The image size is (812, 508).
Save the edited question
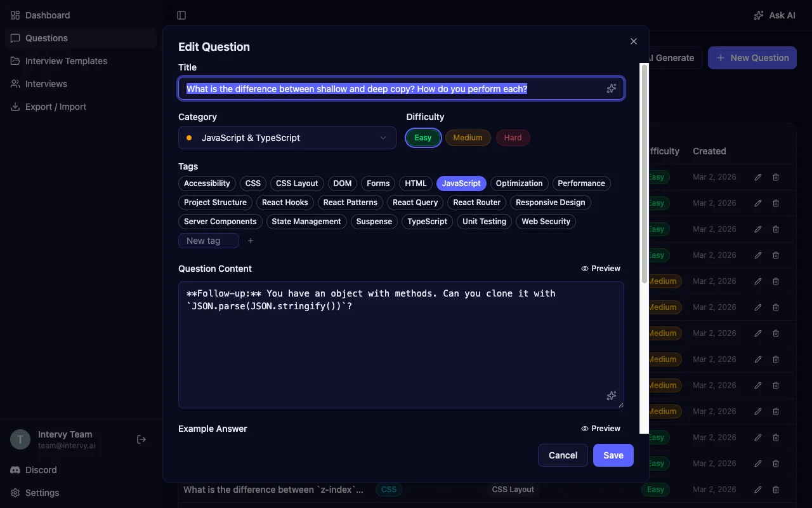point(612,455)
